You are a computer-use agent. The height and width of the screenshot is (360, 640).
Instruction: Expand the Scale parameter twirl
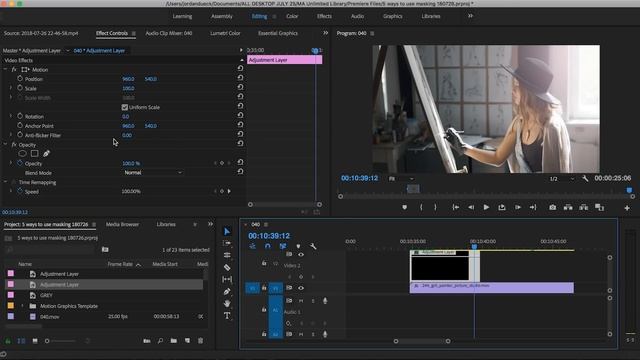[x=11, y=88]
